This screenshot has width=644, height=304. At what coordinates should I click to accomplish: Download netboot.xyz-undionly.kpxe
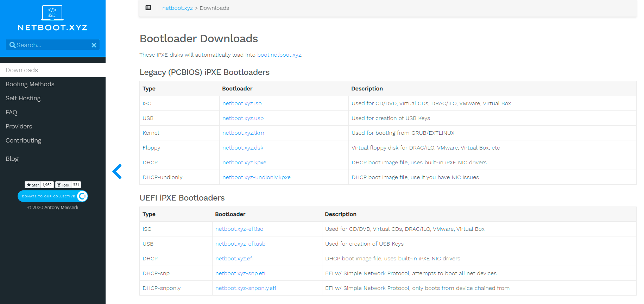(x=257, y=177)
